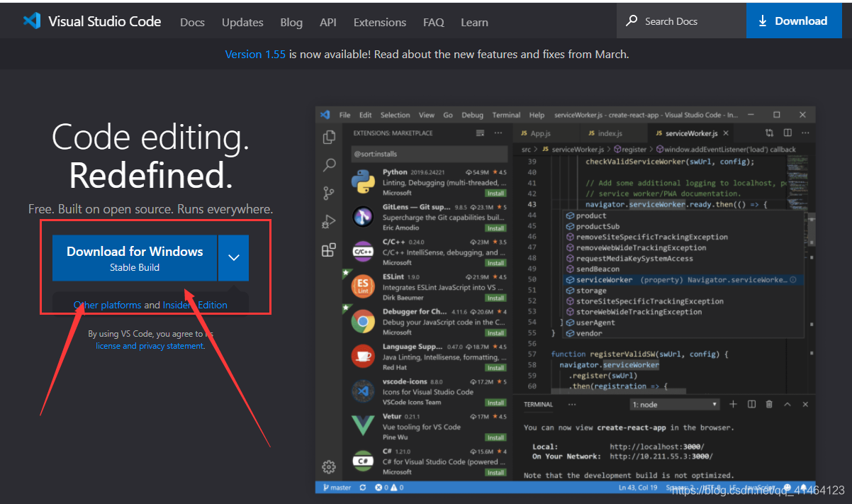Open the Terminal menu in editor screenshot
This screenshot has width=852, height=504.
[506, 115]
